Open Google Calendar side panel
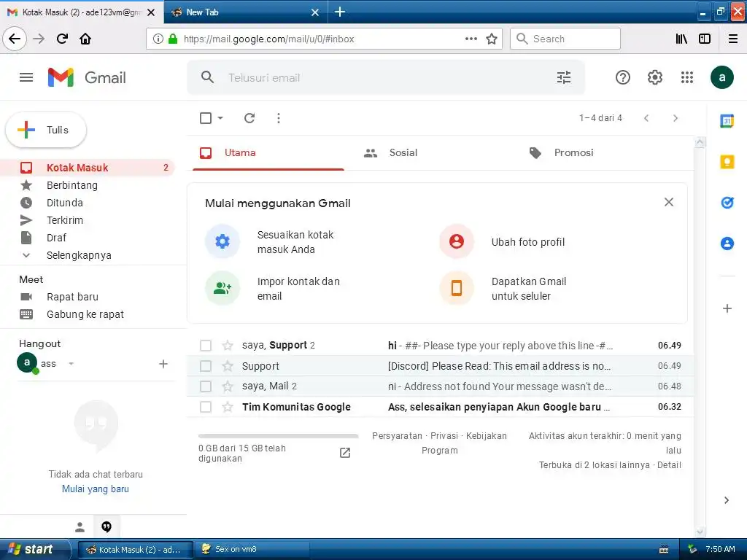747x560 pixels. 727,121
